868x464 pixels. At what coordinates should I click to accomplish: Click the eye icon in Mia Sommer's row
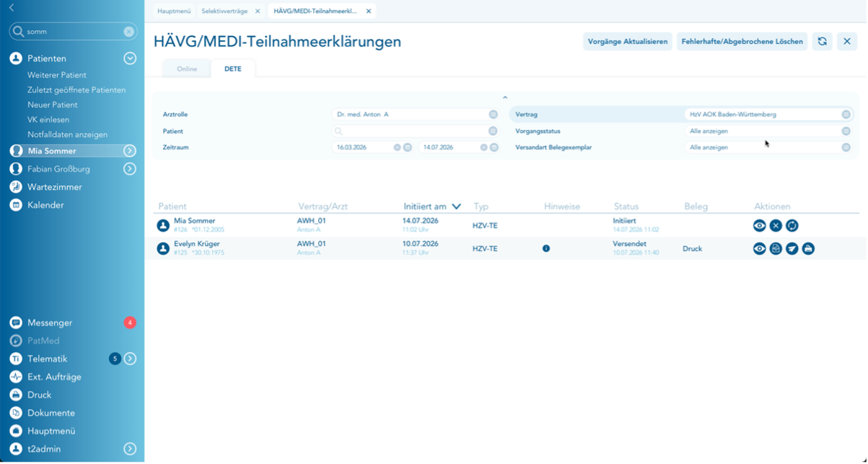tap(760, 226)
